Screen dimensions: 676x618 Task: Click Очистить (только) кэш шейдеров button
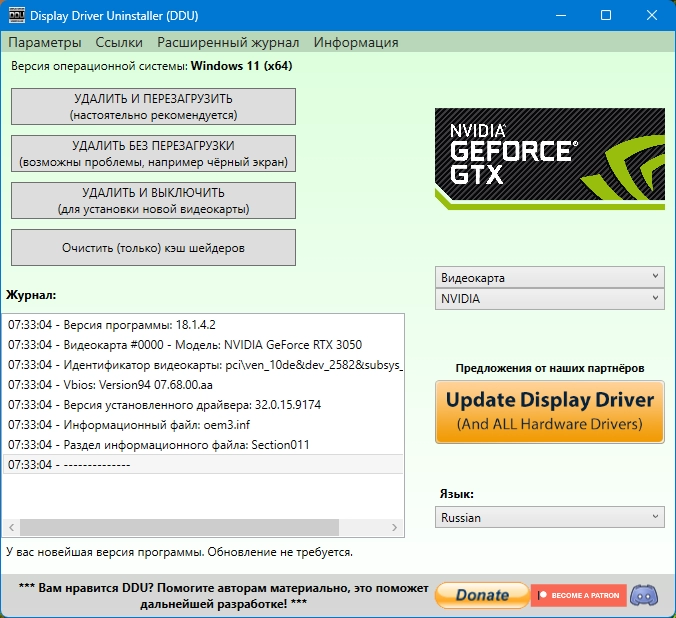click(x=153, y=248)
